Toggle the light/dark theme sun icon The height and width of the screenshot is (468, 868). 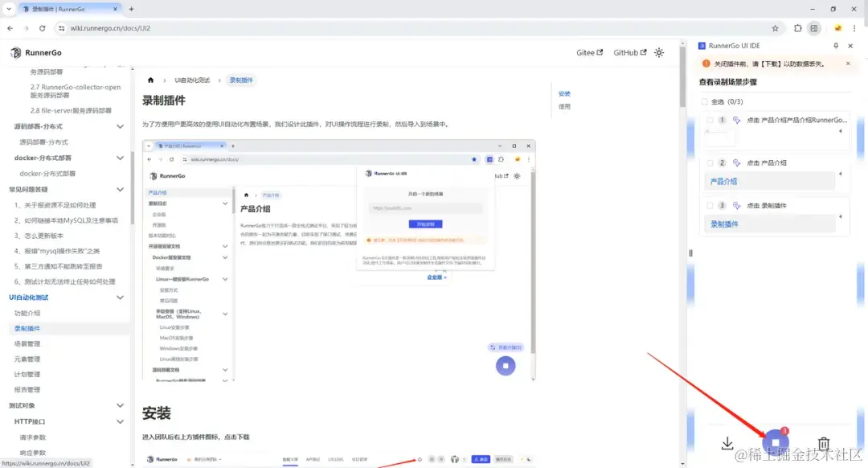(x=659, y=52)
